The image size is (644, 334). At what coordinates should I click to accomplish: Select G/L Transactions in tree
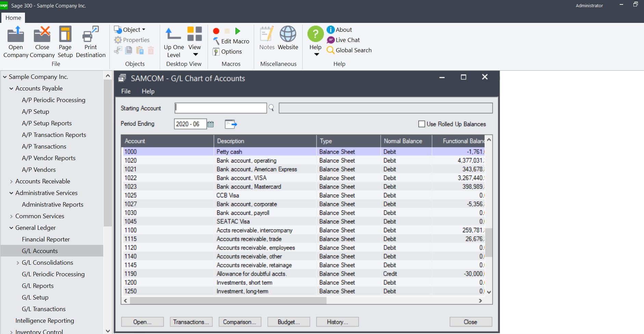pyautogui.click(x=44, y=309)
